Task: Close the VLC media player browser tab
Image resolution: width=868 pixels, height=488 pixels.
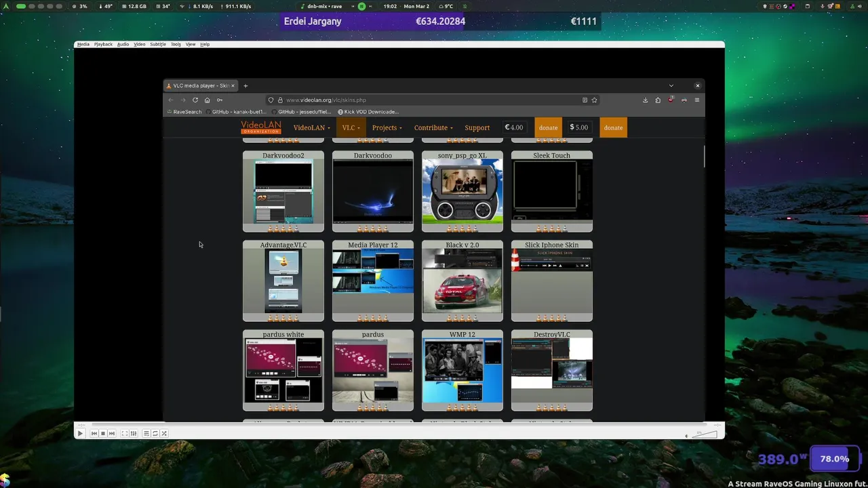Action: [x=233, y=85]
